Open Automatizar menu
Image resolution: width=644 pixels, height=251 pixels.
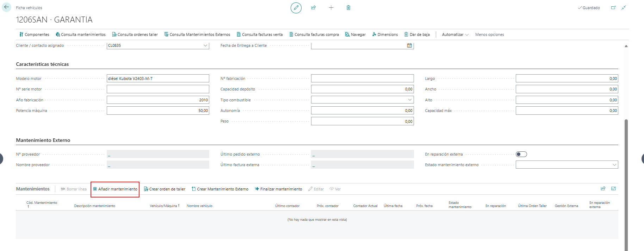[455, 34]
